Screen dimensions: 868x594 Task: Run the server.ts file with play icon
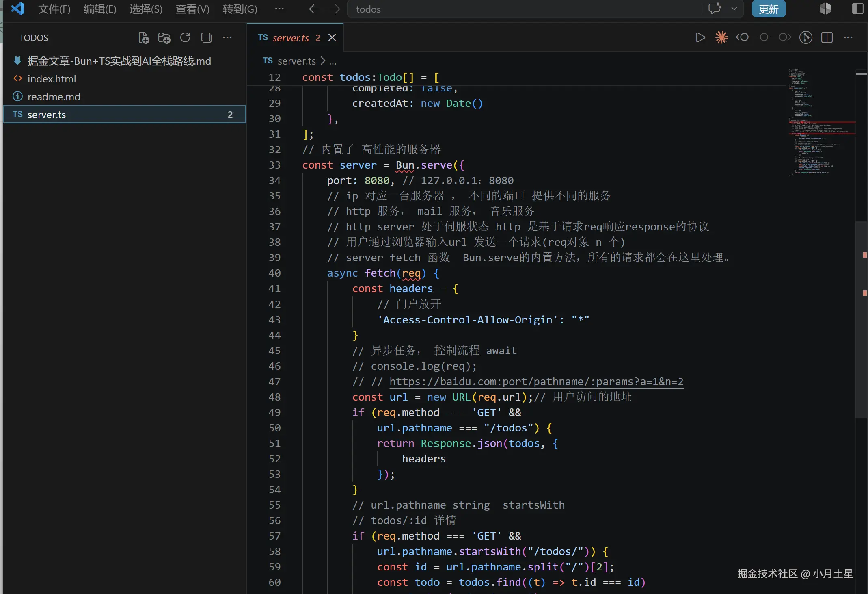click(x=700, y=37)
